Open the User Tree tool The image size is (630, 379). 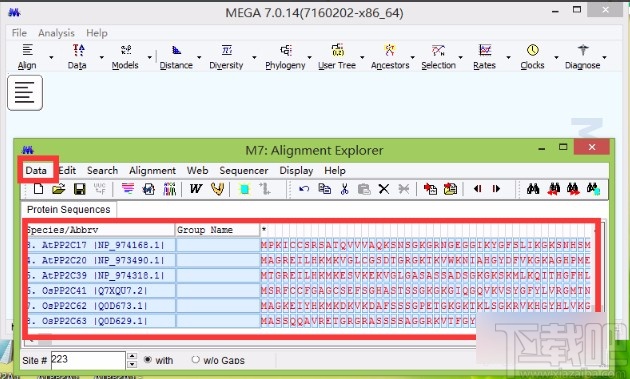(337, 57)
